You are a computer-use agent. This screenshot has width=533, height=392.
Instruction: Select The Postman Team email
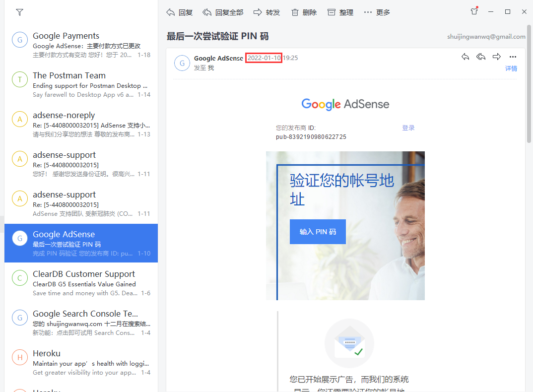click(x=81, y=85)
